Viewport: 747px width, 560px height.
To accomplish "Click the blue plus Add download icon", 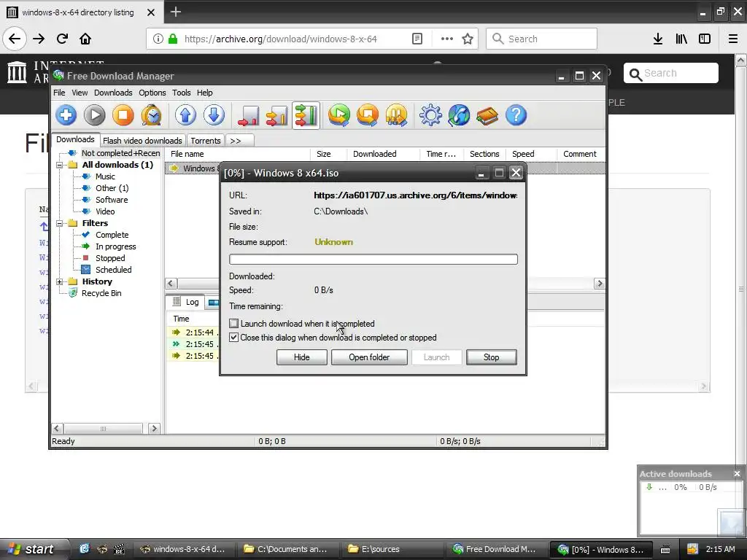I will point(66,115).
